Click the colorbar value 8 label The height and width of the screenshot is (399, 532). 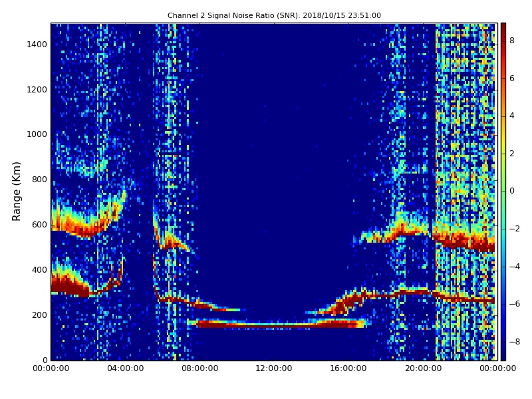pyautogui.click(x=512, y=41)
